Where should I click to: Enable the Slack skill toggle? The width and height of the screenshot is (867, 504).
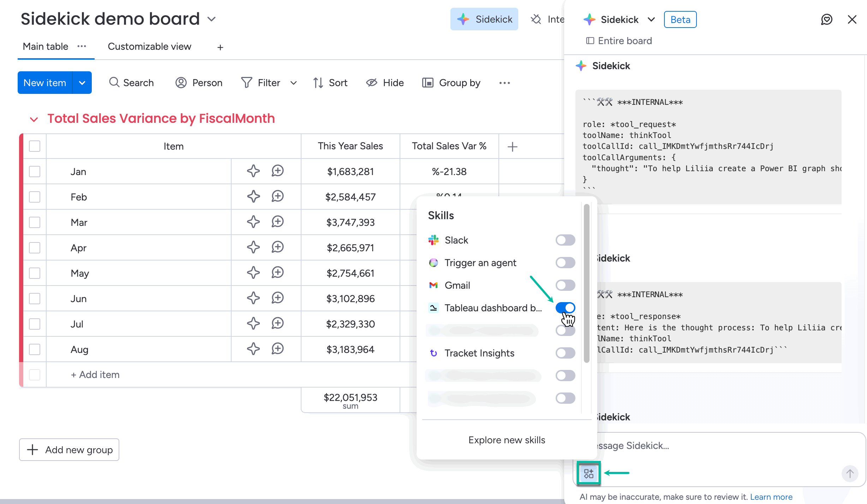tap(565, 240)
